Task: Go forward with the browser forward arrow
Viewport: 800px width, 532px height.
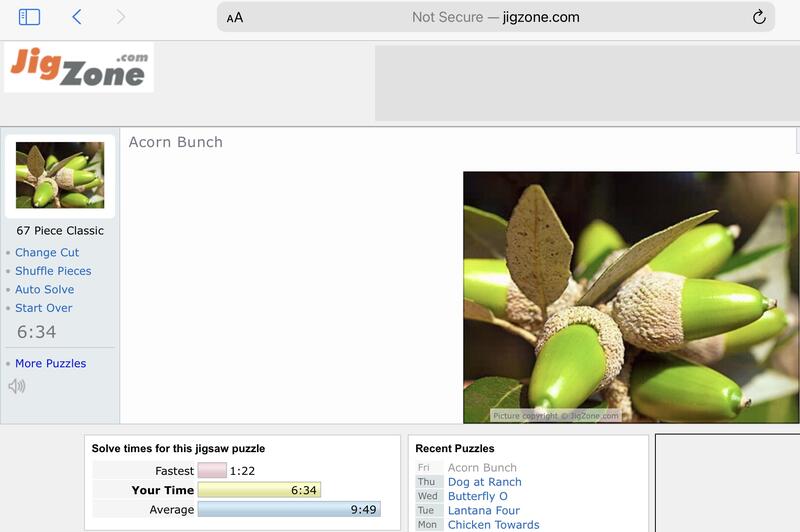Action: 120,17
